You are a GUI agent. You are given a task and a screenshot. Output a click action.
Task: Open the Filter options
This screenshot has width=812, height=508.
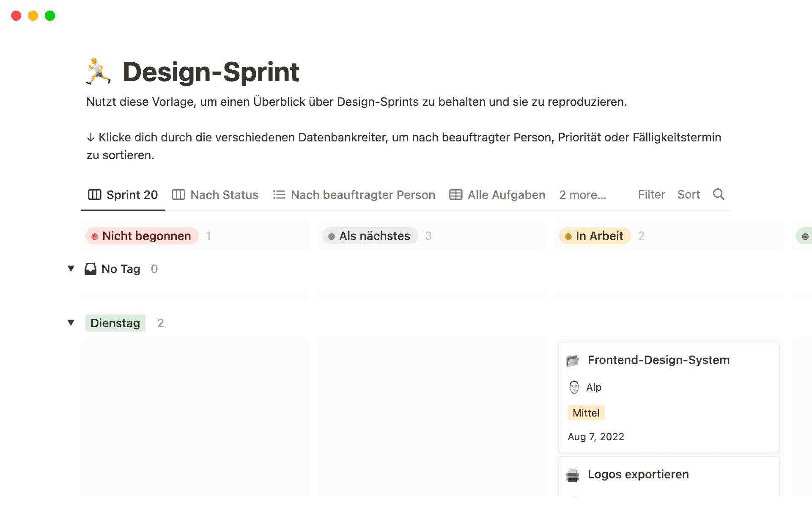[x=651, y=195]
